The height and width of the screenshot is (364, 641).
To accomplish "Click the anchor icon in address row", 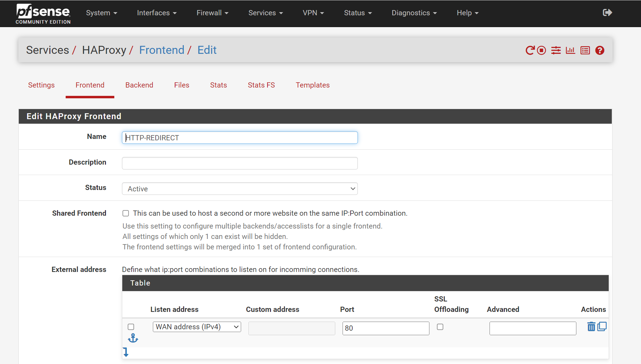I will point(133,338).
